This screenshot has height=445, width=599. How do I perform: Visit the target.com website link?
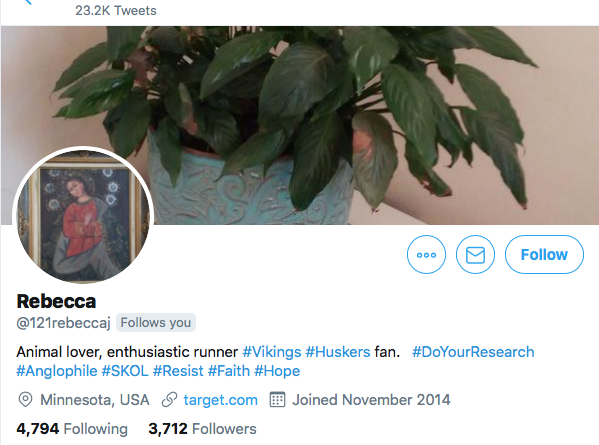pyautogui.click(x=220, y=400)
